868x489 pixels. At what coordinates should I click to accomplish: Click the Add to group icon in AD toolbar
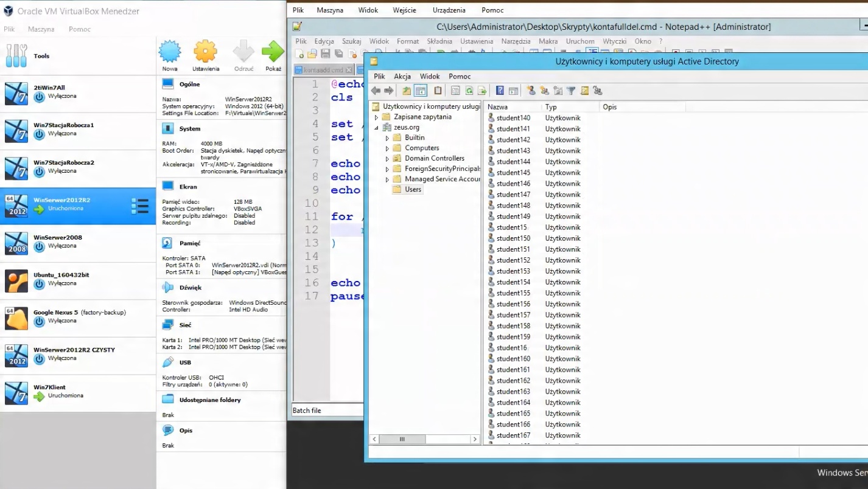click(x=597, y=91)
